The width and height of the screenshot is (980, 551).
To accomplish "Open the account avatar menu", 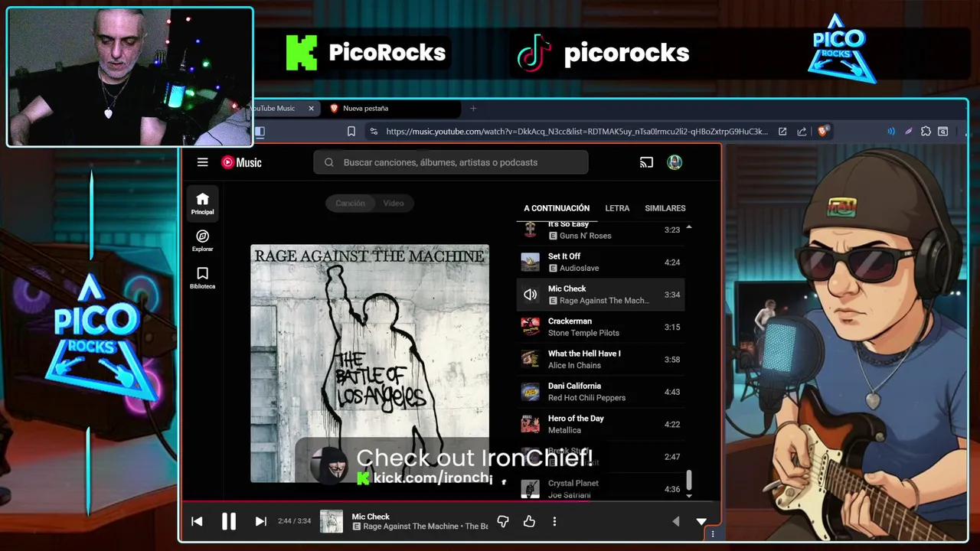I will coord(675,162).
